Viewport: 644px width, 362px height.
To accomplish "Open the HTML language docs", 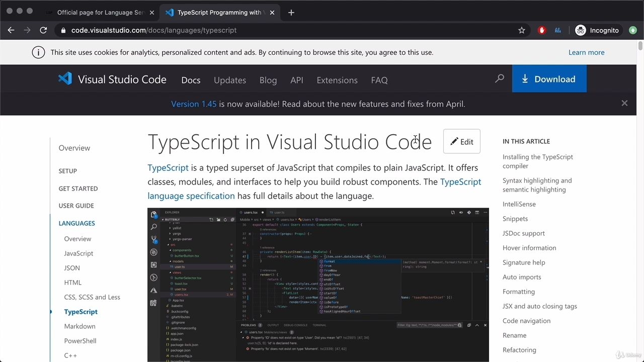I will click(73, 283).
